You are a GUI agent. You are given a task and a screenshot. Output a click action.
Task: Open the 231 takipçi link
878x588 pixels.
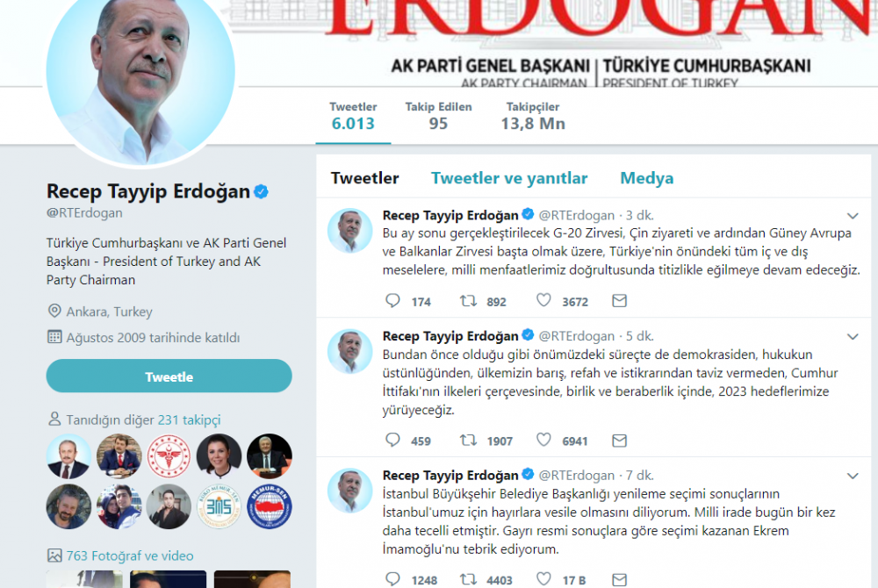pos(190,419)
